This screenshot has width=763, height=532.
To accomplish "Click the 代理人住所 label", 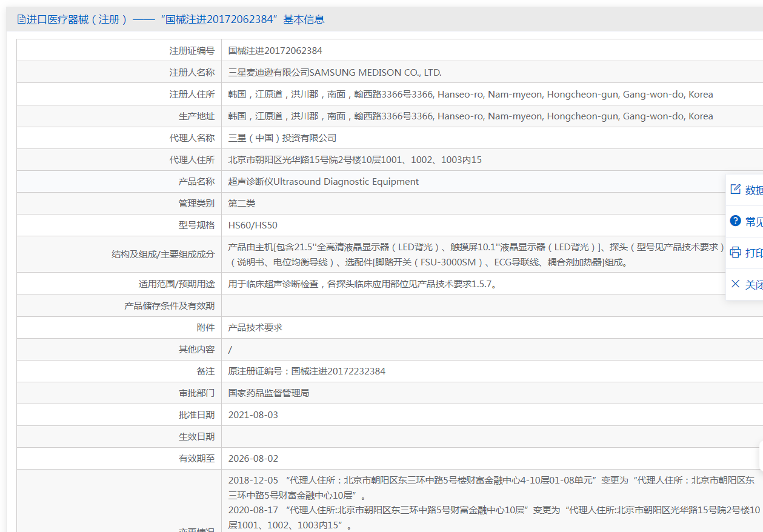I will click(x=192, y=160).
